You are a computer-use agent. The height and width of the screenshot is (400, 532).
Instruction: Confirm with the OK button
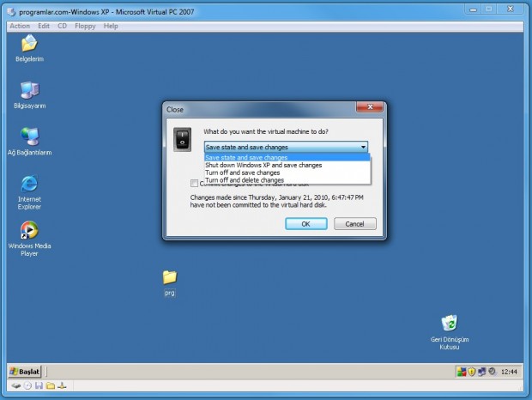[x=306, y=224]
